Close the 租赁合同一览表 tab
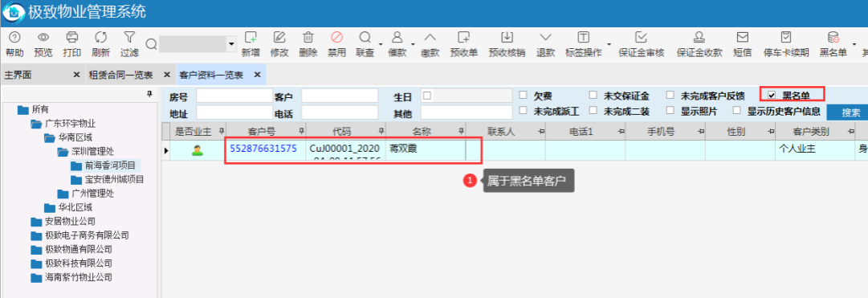This screenshot has width=868, height=298. (167, 74)
